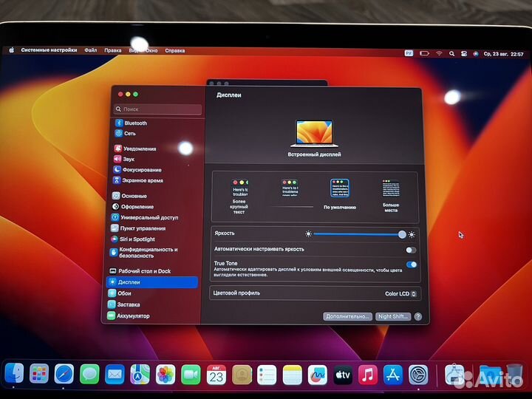Viewport: 532px width, 399px height.
Task: Open Apple TV in Dock
Action: 343,375
